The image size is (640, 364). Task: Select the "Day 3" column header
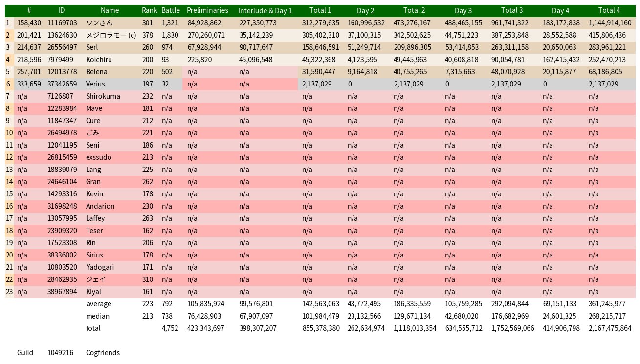pos(463,10)
